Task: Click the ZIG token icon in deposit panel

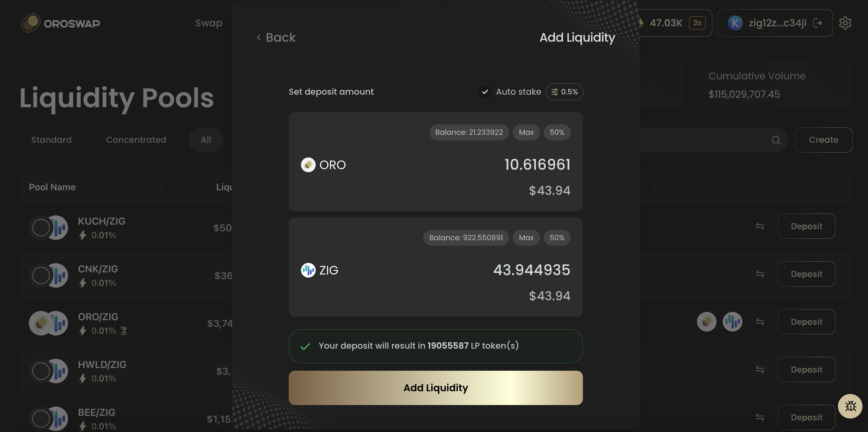Action: pos(308,270)
